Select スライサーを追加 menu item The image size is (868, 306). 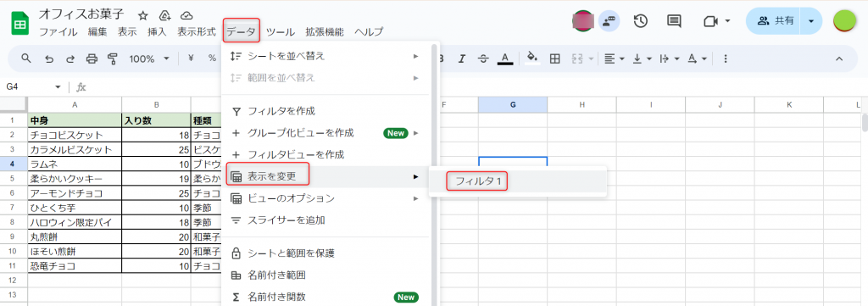coord(325,220)
